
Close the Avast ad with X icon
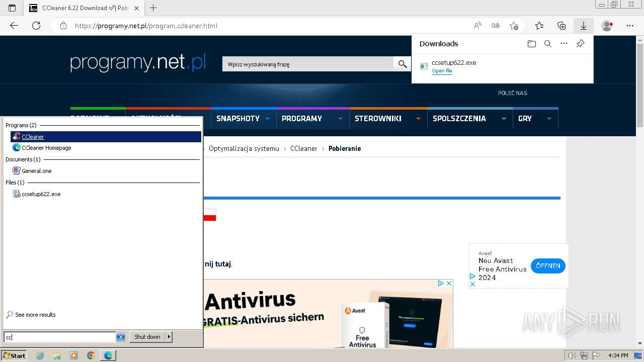click(x=449, y=284)
